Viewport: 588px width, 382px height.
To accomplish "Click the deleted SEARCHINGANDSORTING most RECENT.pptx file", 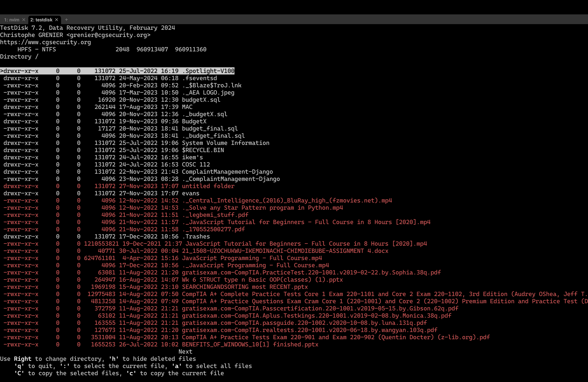I will 245,287.
